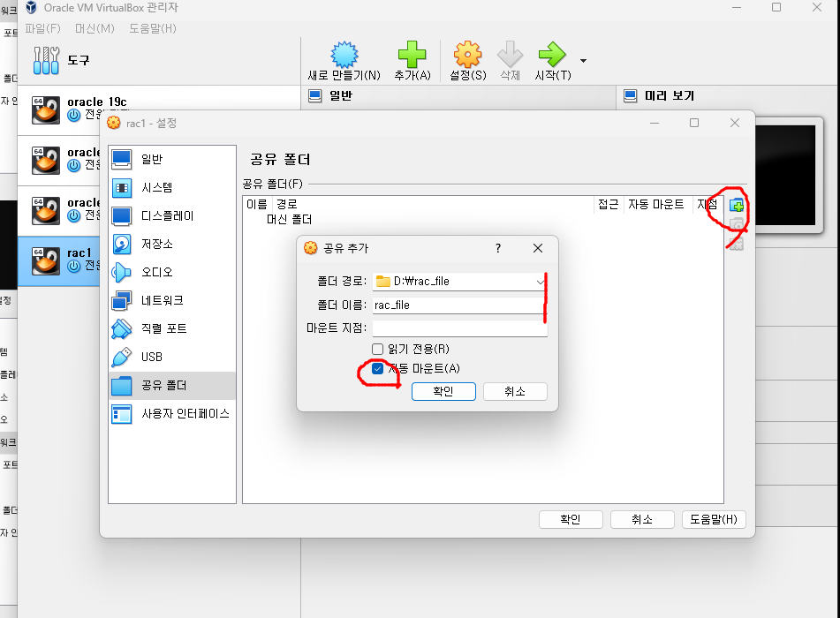Confirm 공유 추가 dialog with 확인
The height and width of the screenshot is (618, 840).
443,391
